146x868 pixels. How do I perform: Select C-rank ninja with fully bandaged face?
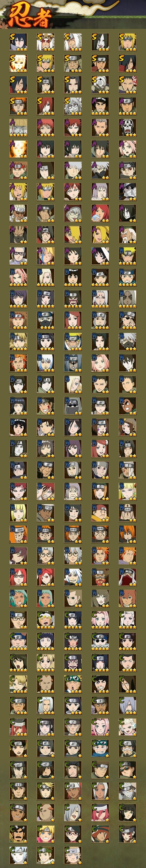point(127,792)
